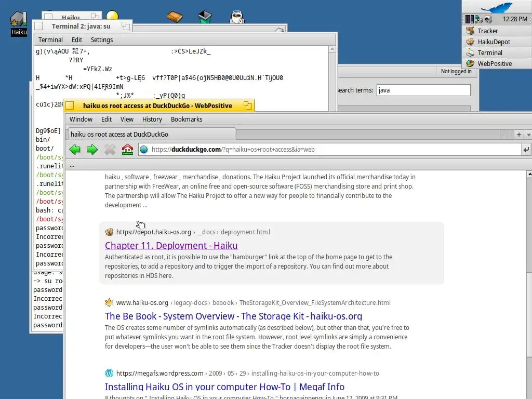Open the tab list dropdown arrow
532x399 pixels.
click(528, 135)
